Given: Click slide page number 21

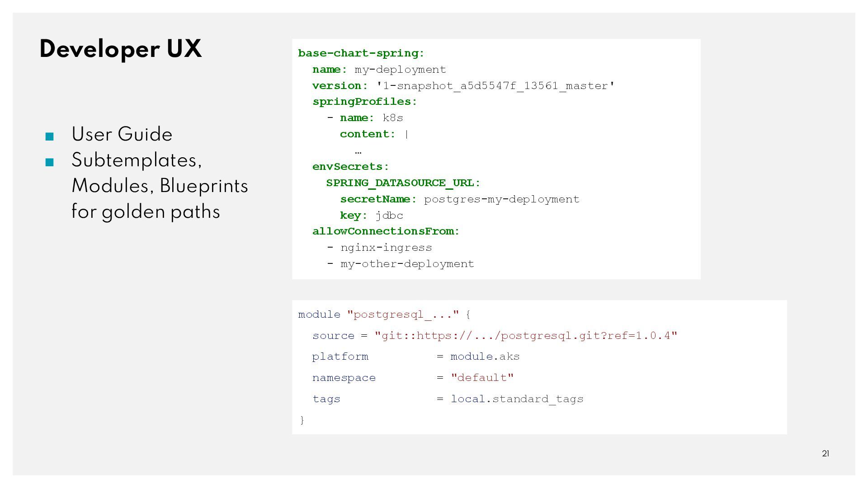Looking at the screenshot, I should (825, 454).
